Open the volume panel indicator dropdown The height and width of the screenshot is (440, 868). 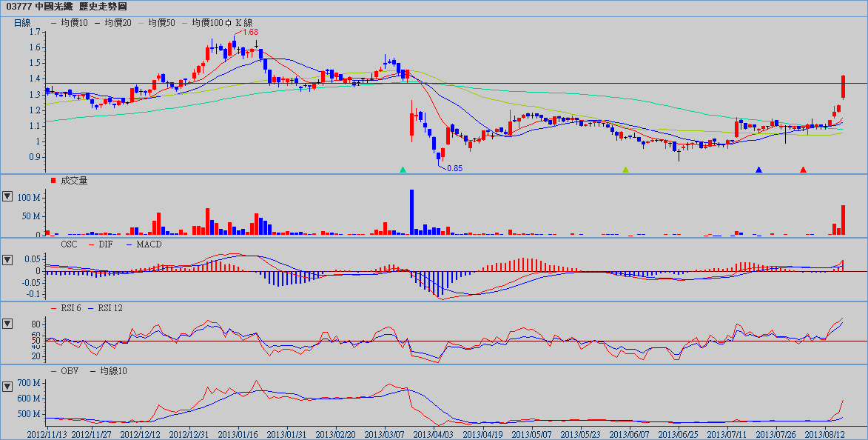click(7, 196)
